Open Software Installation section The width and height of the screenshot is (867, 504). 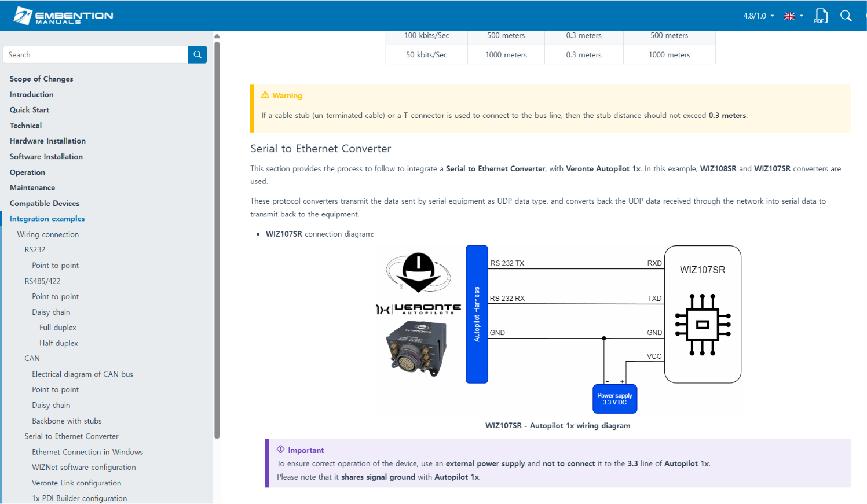tap(46, 156)
